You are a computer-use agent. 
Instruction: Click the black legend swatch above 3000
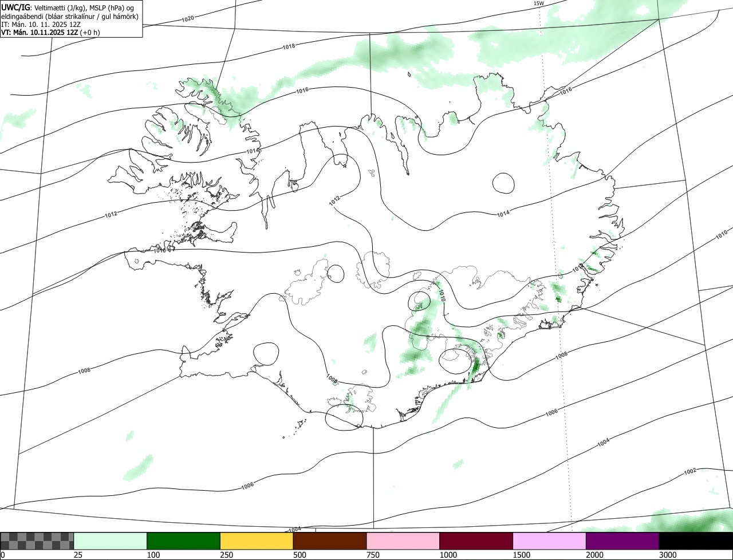(x=696, y=541)
